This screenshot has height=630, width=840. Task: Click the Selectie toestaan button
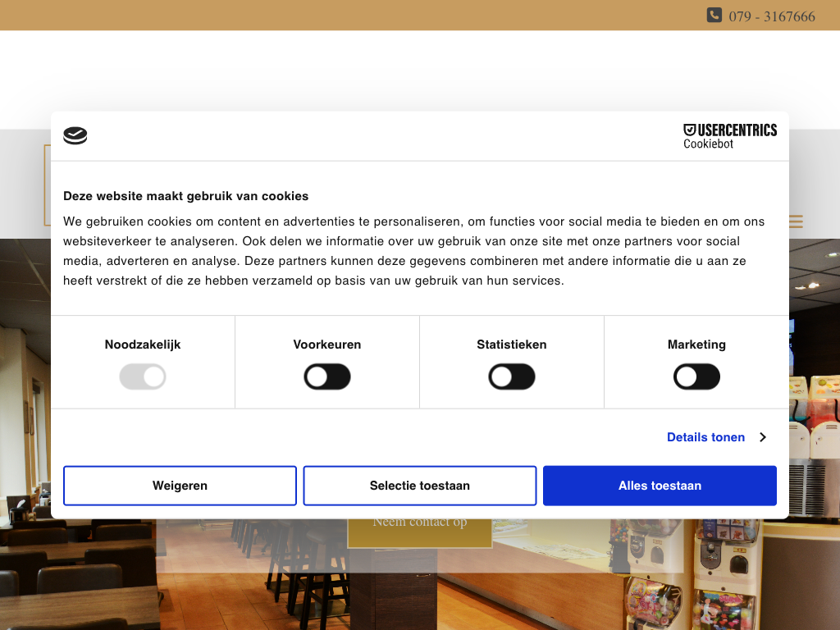(x=420, y=486)
